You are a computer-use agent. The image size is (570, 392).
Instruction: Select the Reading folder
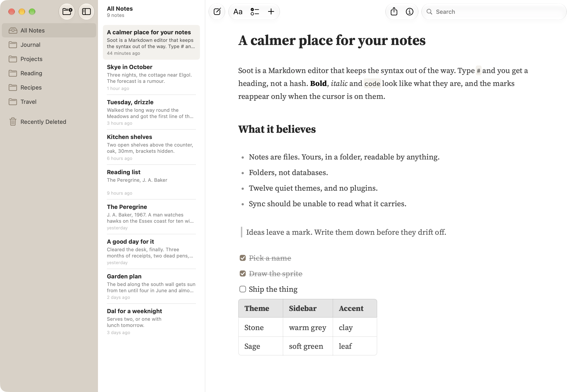click(49, 73)
